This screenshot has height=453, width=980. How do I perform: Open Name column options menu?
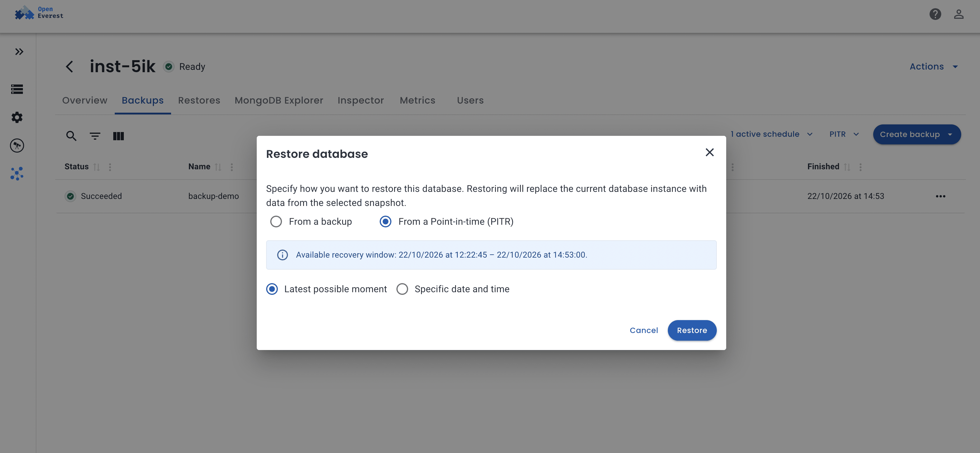232,167
